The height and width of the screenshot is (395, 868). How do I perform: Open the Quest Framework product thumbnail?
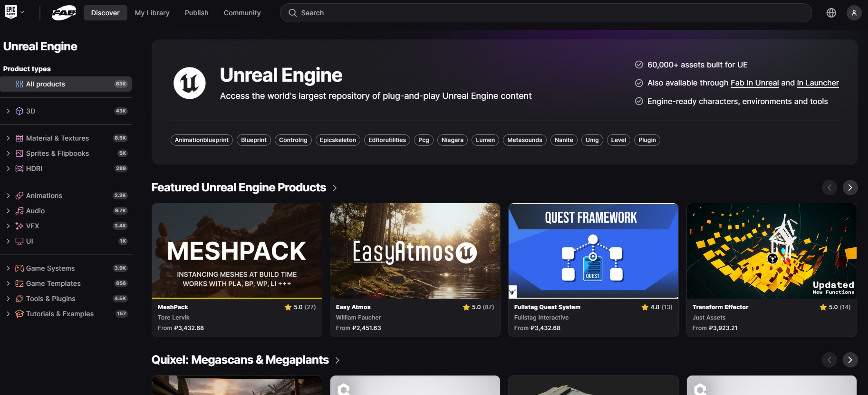593,251
